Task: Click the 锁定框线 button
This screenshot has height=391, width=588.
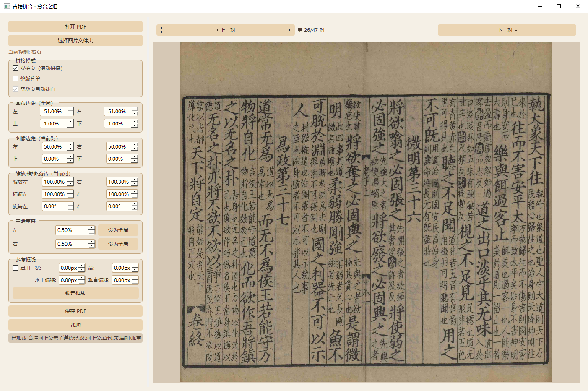Action: 75,293
